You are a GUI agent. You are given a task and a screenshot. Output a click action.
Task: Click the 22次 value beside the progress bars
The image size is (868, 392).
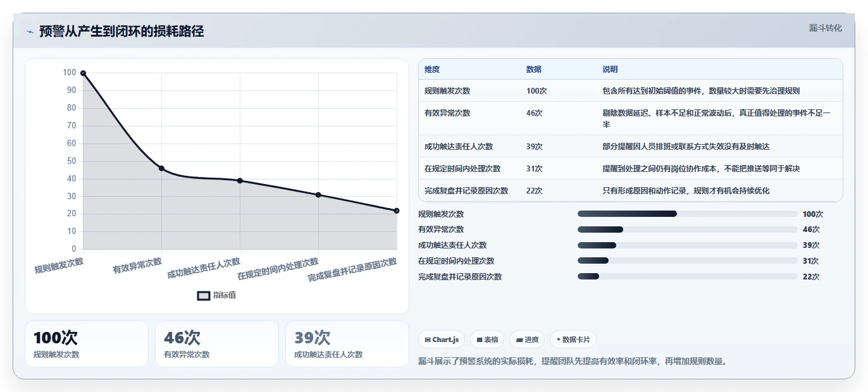coord(811,276)
